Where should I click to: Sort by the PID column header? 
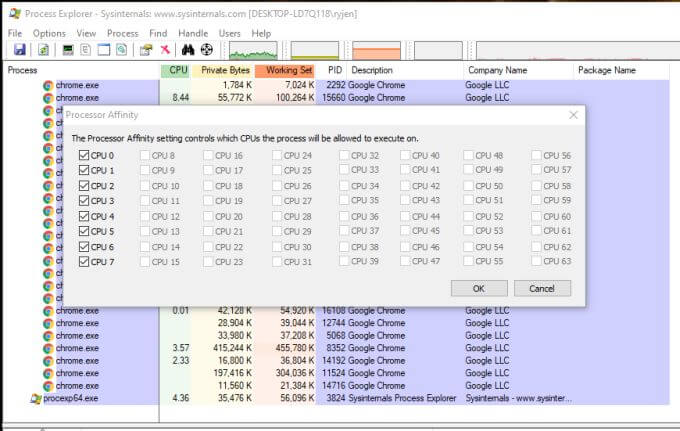331,70
